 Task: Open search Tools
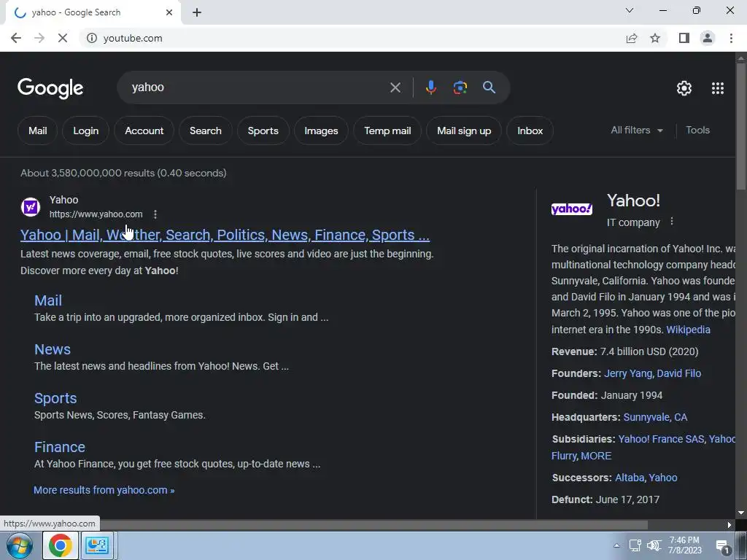pos(697,130)
